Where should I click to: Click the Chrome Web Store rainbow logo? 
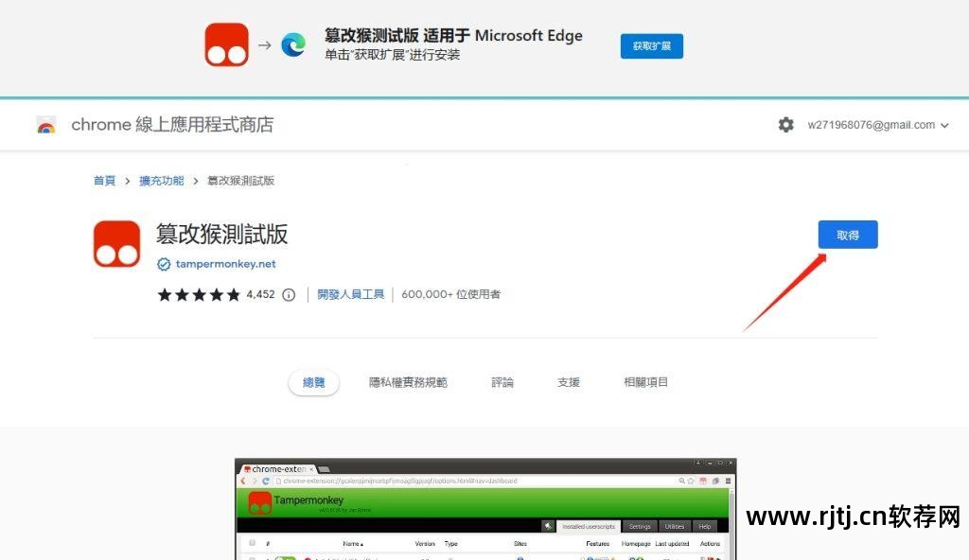[x=45, y=125]
